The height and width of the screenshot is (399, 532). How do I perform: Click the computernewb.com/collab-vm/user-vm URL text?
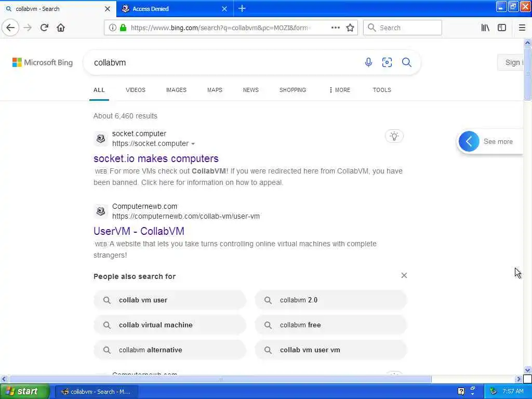click(x=186, y=216)
